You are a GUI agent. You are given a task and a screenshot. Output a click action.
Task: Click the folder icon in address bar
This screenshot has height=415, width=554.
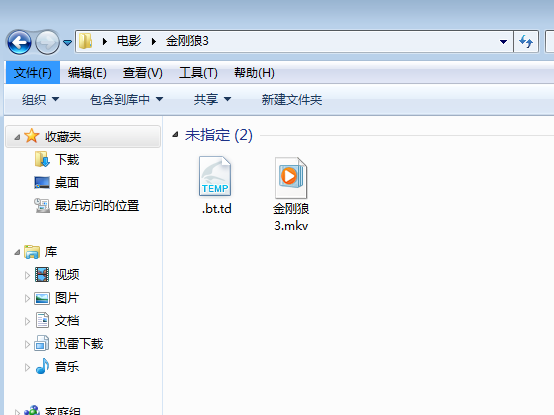point(86,41)
